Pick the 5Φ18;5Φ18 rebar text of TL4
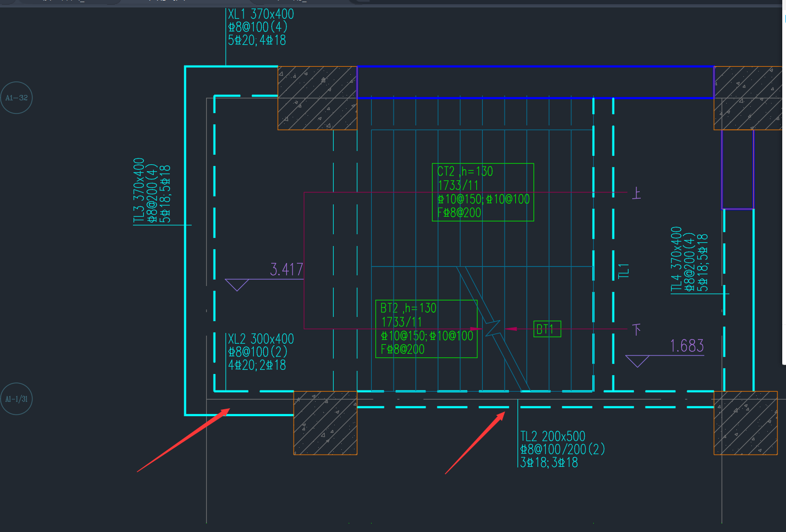Screen dimensions: 786x532 (x=703, y=263)
